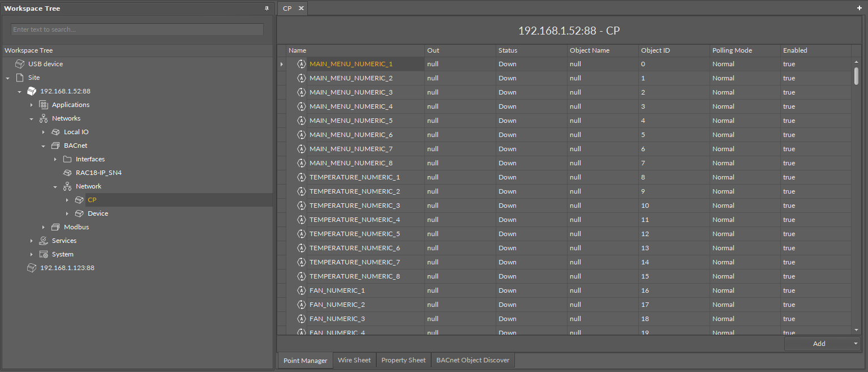Expand the Interfaces folder

[x=55, y=159]
